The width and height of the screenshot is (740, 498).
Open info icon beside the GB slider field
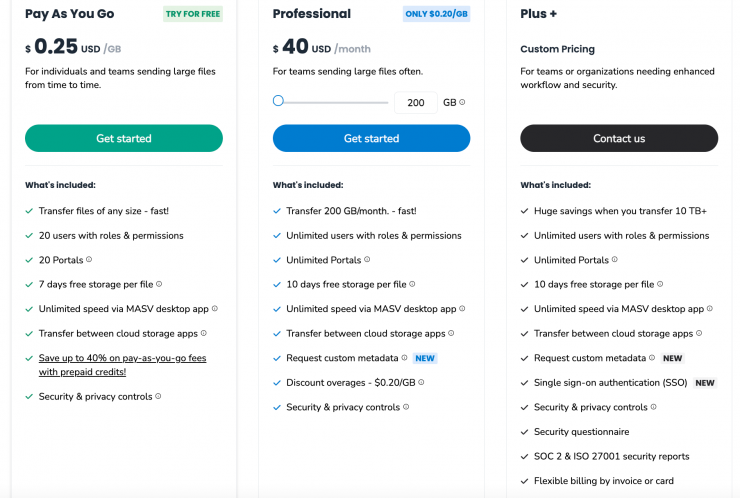pos(462,102)
